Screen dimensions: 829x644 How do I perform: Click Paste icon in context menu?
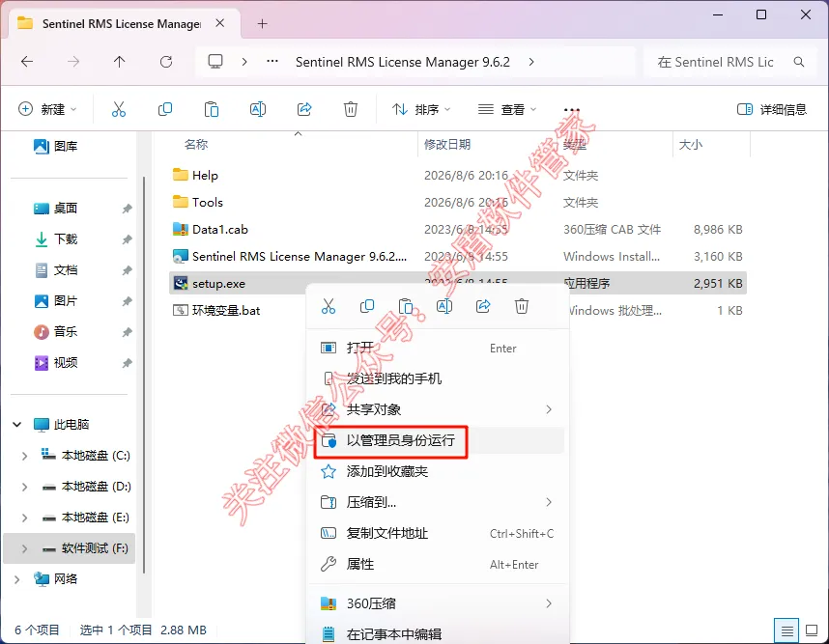pos(406,306)
